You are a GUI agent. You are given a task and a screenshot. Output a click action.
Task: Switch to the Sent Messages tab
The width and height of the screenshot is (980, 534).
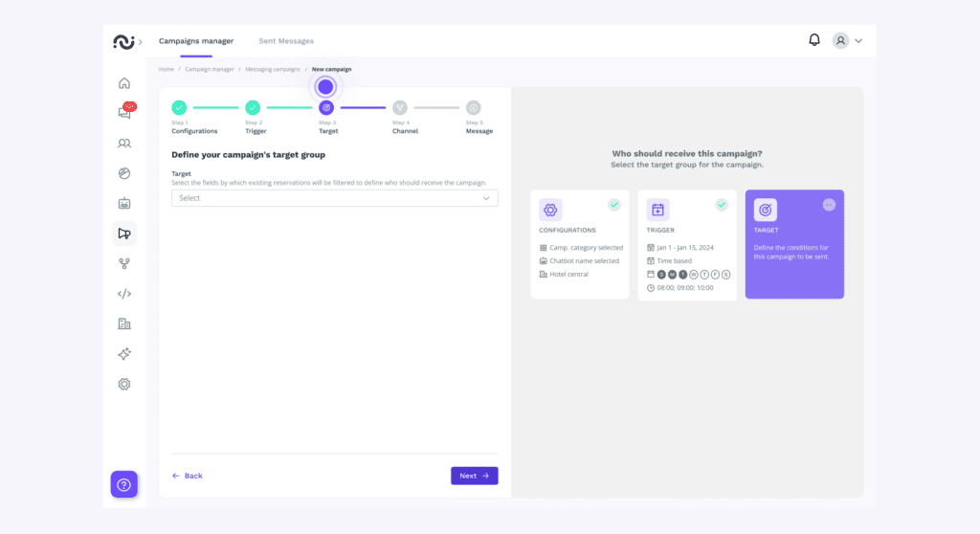pos(286,41)
